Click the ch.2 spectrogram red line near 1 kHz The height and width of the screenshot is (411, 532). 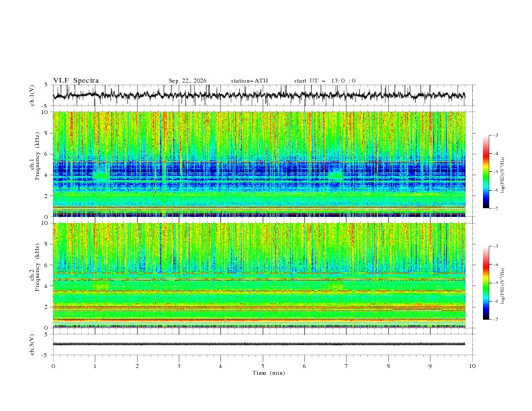[x=259, y=320]
